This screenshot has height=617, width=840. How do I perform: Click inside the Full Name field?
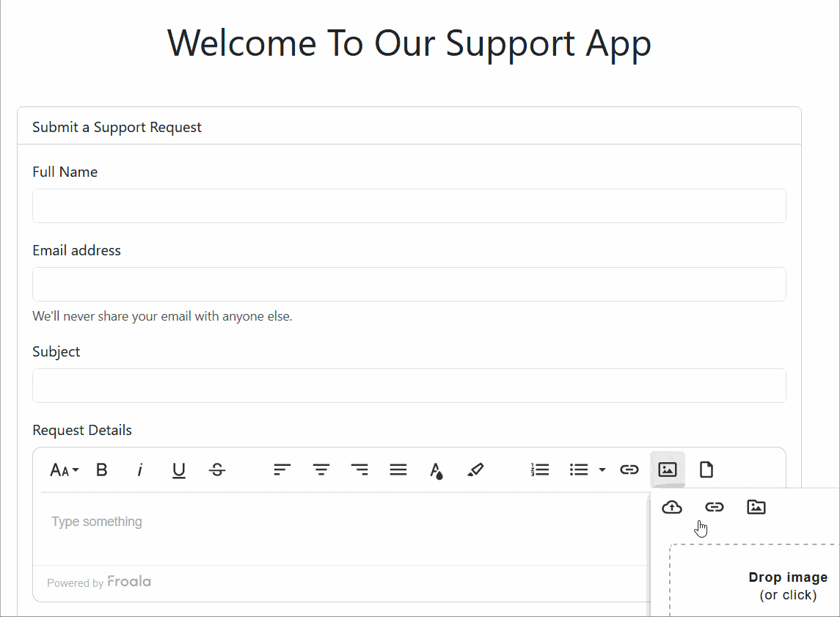409,205
